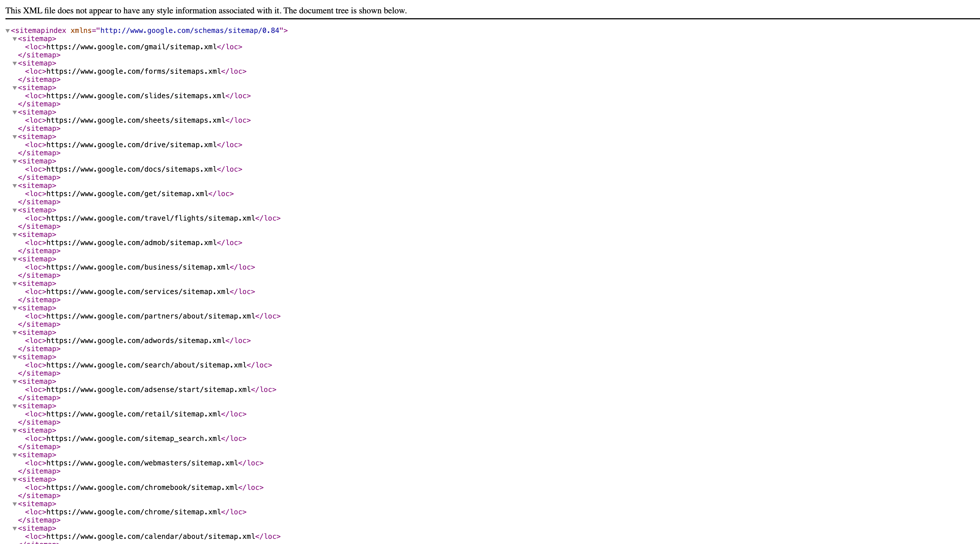Click the sheets/sitemaps.xml URL text

136,120
